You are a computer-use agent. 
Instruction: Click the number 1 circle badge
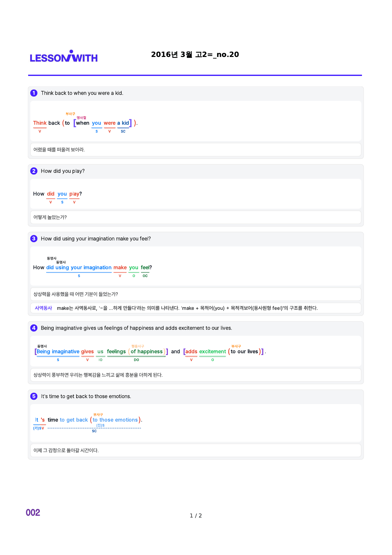tap(34, 93)
